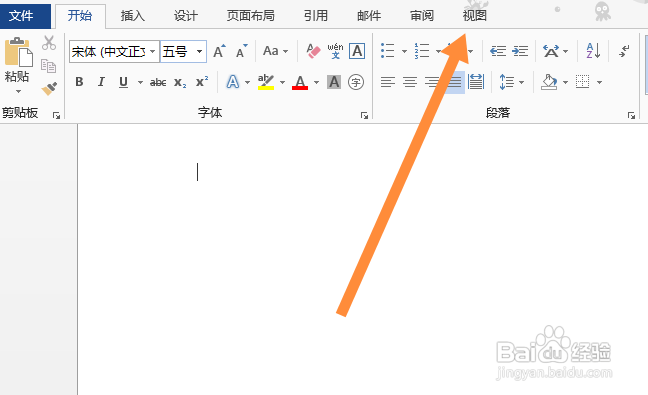Open the 剪贴板 pane launcher
Image resolution: width=648 pixels, height=395 pixels.
click(56, 116)
